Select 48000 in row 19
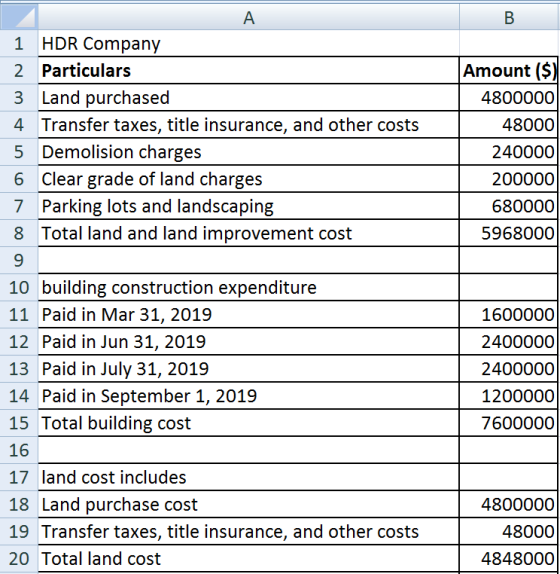This screenshot has height=574, width=560. (x=509, y=531)
